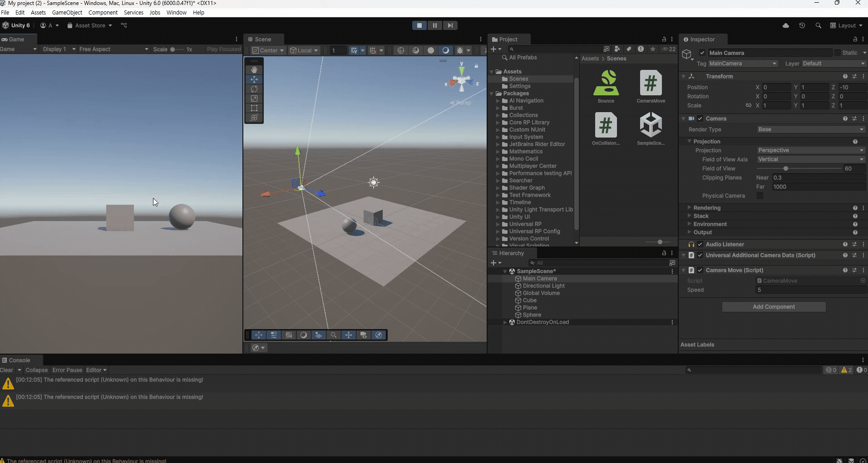Select the Hand view tool in Scene
This screenshot has height=463, width=868.
pos(254,69)
